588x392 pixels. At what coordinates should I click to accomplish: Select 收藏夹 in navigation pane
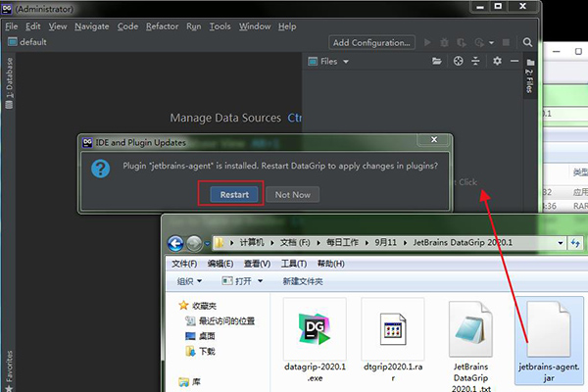point(198,306)
